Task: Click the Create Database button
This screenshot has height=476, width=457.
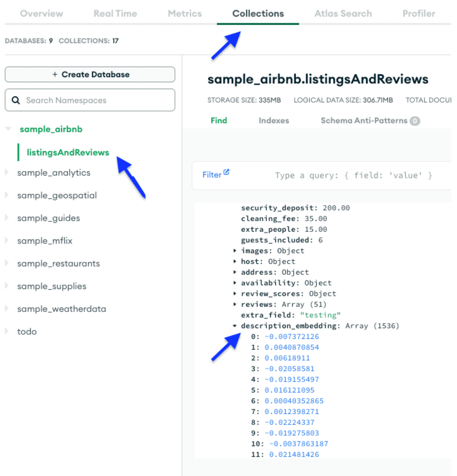Action: click(x=89, y=74)
